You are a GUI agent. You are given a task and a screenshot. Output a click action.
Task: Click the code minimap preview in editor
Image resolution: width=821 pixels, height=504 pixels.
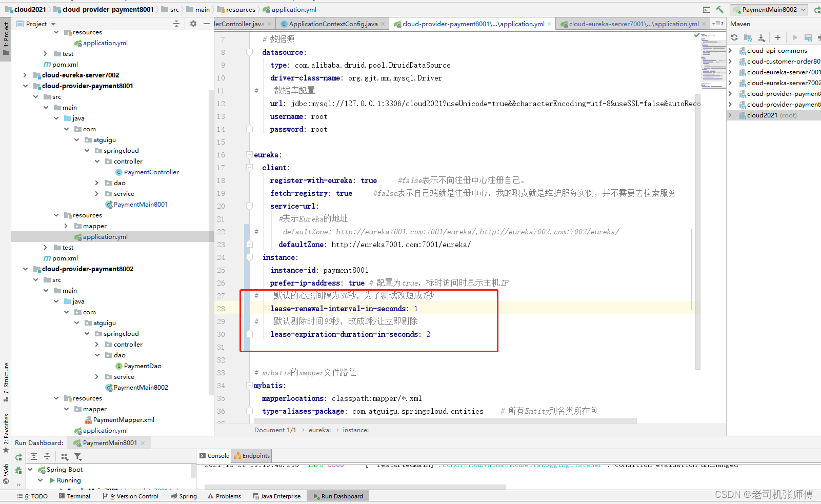pyautogui.click(x=713, y=62)
